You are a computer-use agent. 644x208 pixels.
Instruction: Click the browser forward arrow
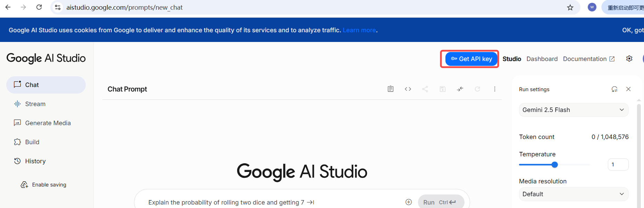click(23, 7)
